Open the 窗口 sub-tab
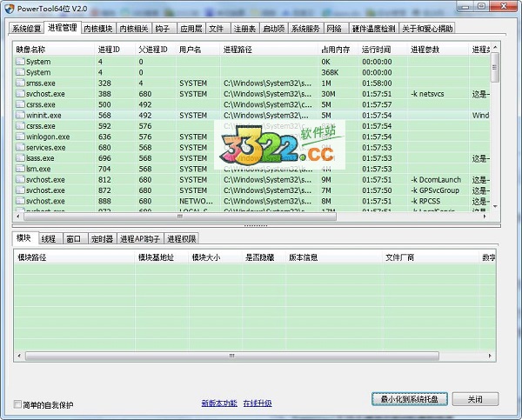522x420 pixels. (x=74, y=238)
